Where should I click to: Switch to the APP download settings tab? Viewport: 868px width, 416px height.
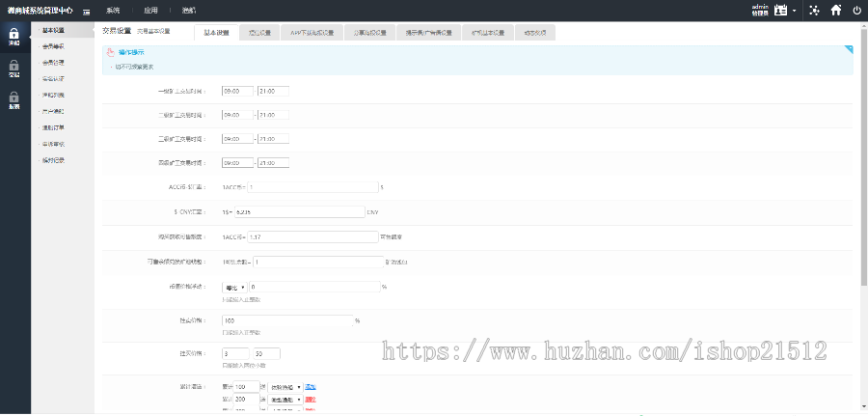[x=312, y=33]
